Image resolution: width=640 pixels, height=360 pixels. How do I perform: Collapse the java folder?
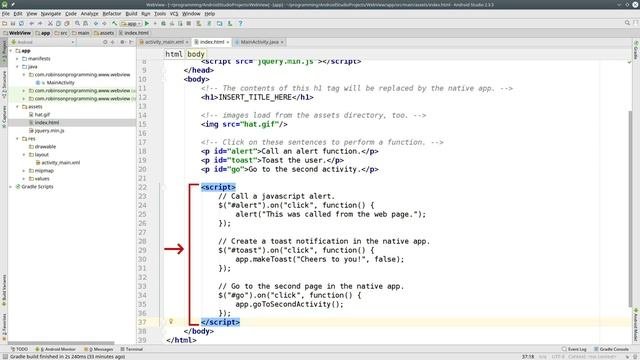(x=18, y=67)
